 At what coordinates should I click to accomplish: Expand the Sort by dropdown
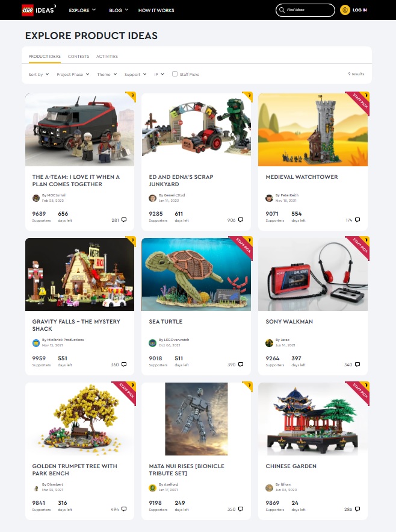point(39,74)
